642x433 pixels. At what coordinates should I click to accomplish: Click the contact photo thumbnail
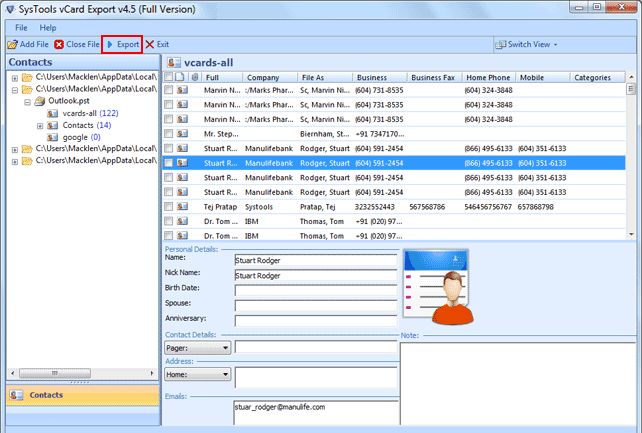[x=438, y=286]
